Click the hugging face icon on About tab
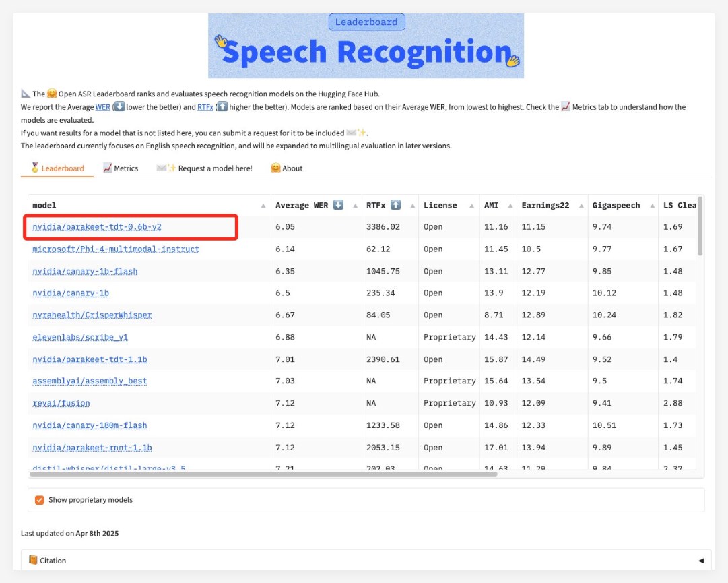 (275, 168)
